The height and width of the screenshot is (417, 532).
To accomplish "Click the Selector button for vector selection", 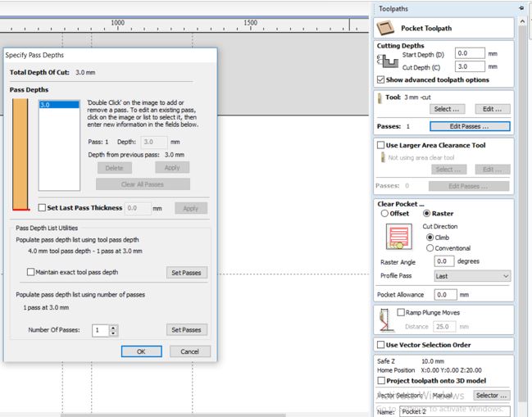I will click(x=491, y=396).
